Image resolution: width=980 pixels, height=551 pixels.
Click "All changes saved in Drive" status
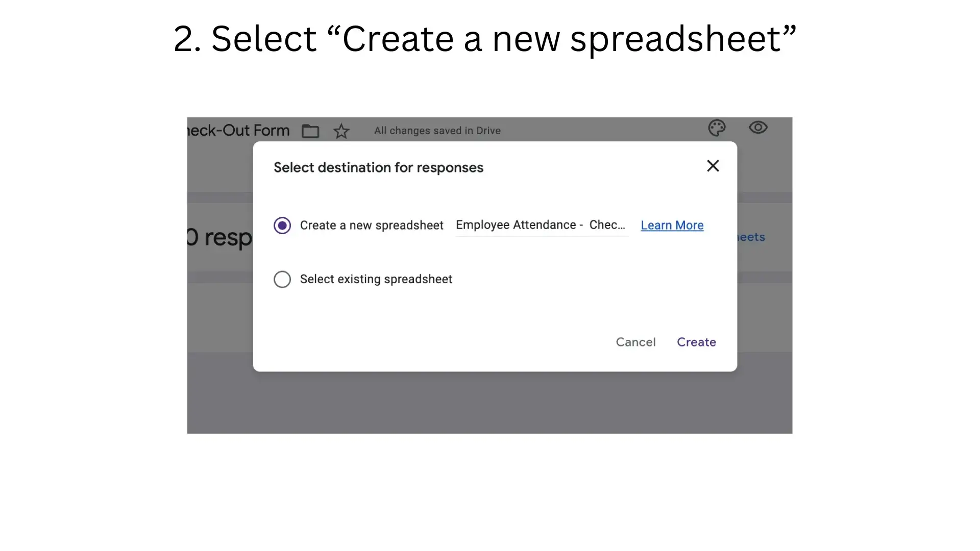pyautogui.click(x=437, y=131)
